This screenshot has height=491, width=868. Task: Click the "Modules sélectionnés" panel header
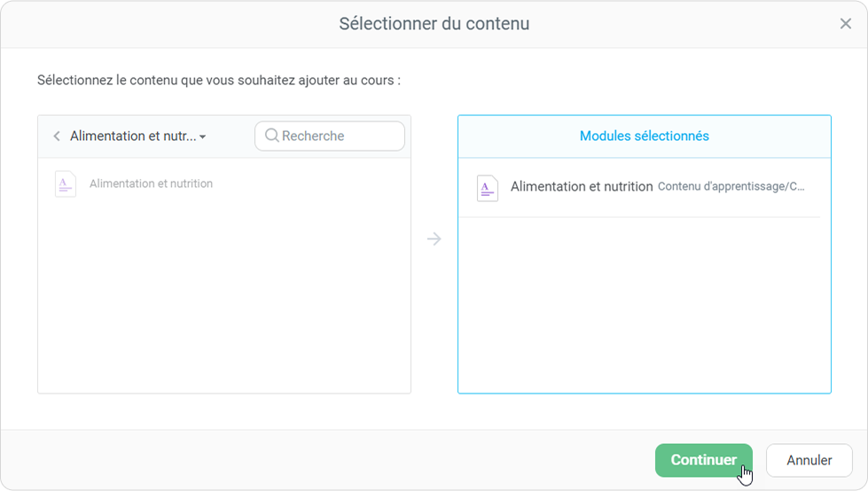point(644,136)
